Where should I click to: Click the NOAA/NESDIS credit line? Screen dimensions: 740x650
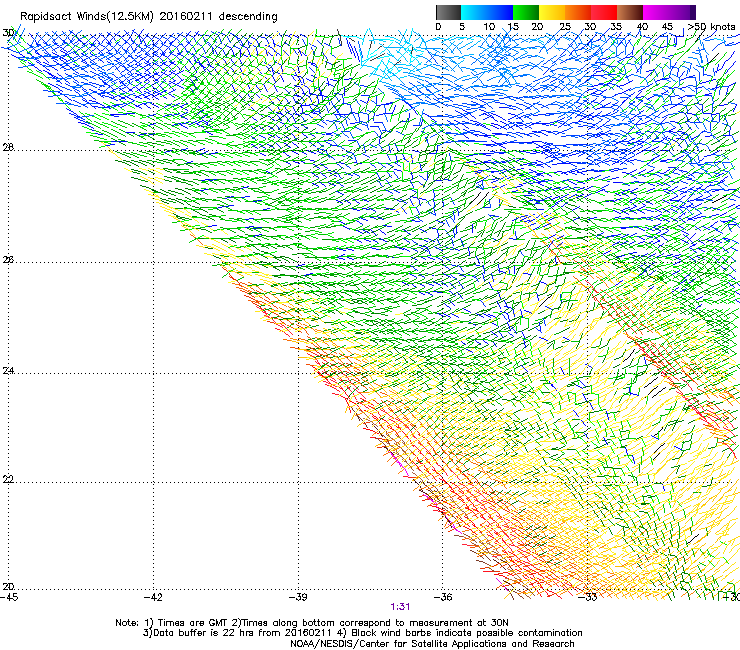point(432,644)
